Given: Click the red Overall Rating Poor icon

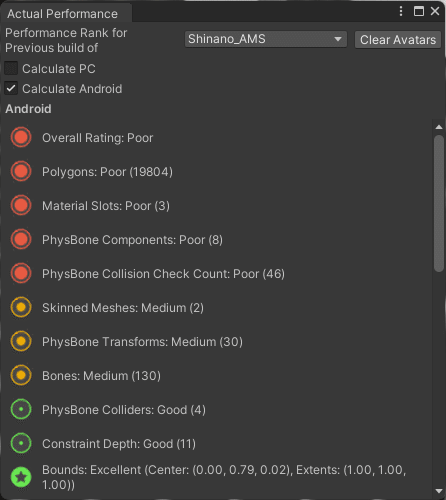Looking at the screenshot, I should (21, 137).
